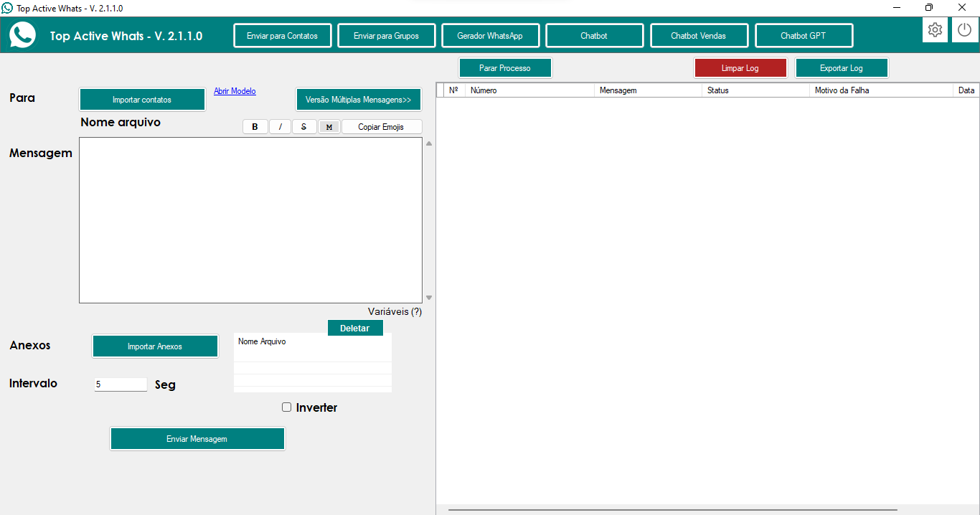
Task: Click the red Limpar Log button
Action: click(740, 68)
